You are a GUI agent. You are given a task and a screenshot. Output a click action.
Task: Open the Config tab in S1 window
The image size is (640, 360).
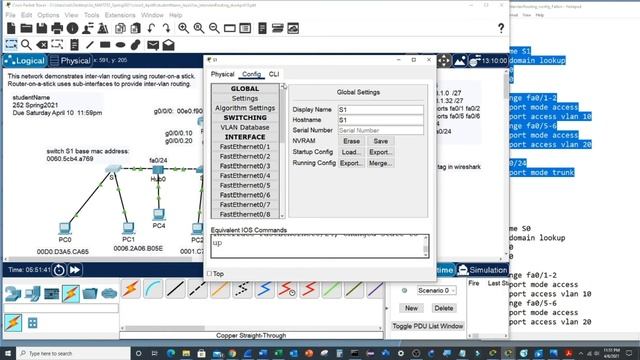coord(251,74)
